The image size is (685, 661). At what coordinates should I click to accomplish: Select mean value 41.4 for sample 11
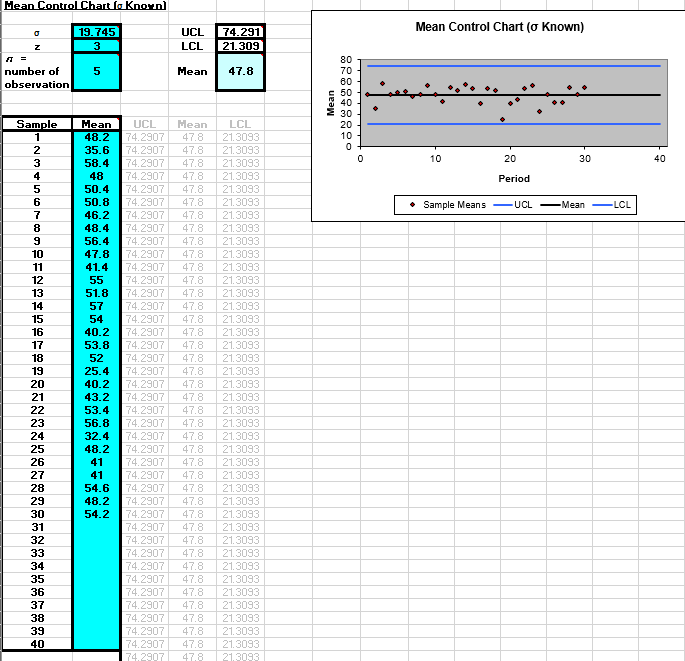tap(97, 267)
